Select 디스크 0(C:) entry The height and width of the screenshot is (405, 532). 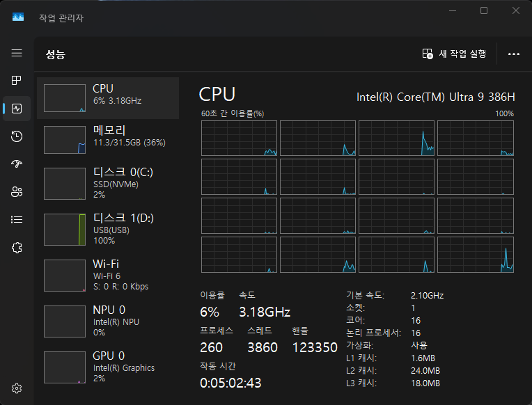(x=108, y=184)
